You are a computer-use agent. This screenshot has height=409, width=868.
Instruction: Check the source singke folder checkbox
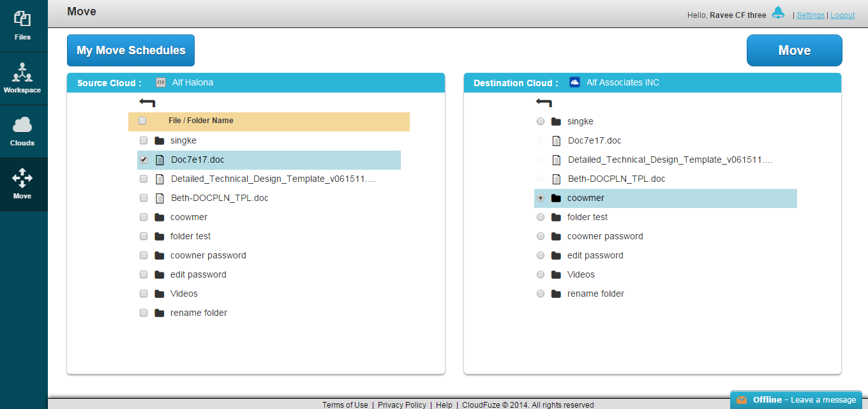(144, 140)
